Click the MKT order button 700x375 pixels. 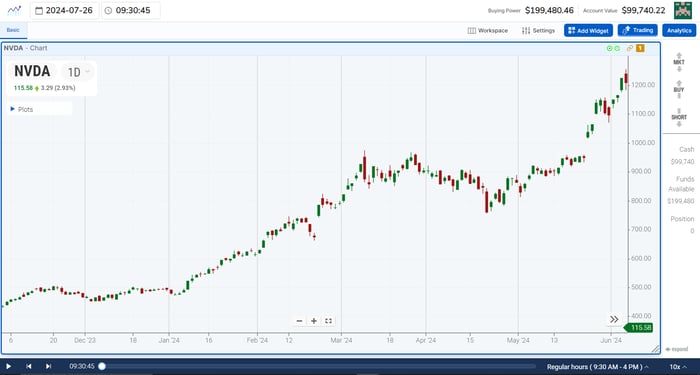point(679,62)
